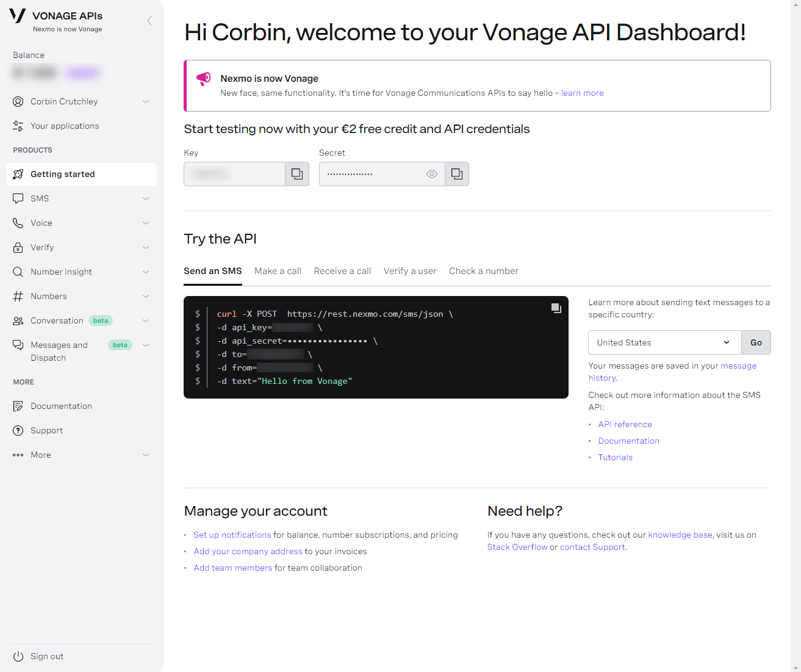Viewport: 801px width, 672px height.
Task: Click the Support question mark icon
Action: pyautogui.click(x=18, y=430)
